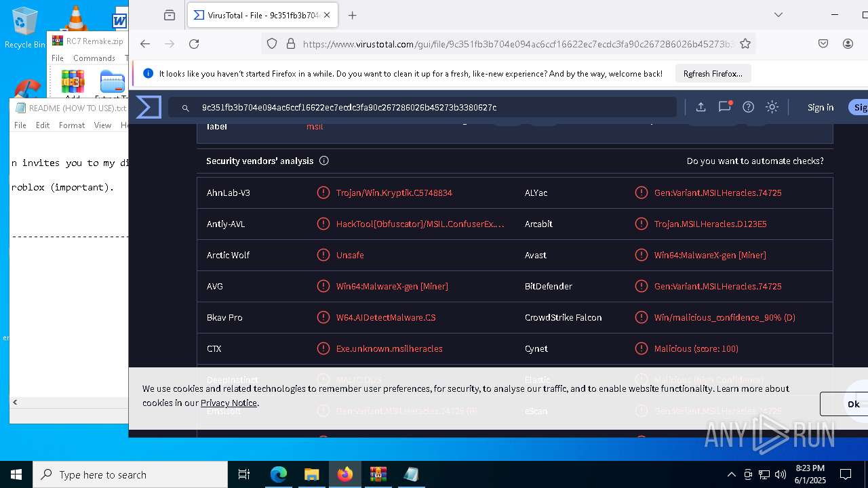Close the VirusTotal tab
This screenshot has height=488, width=868.
pyautogui.click(x=328, y=15)
